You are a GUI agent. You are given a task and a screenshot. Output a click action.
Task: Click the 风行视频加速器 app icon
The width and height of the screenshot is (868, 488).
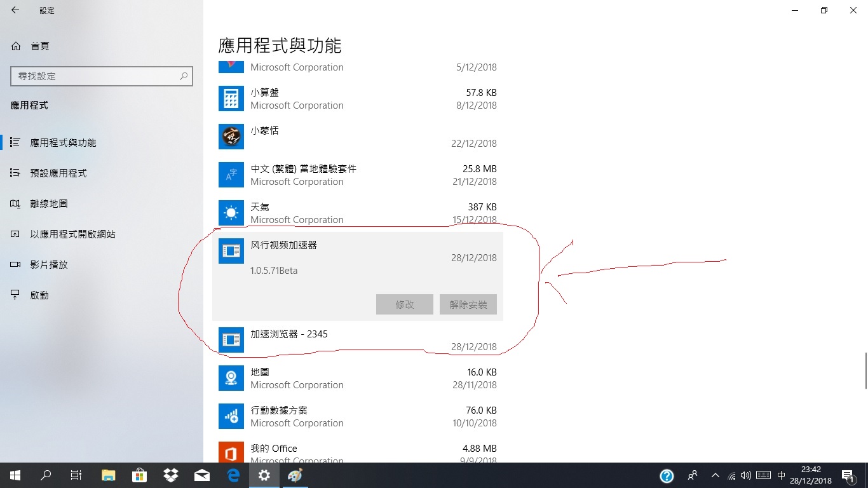tap(231, 251)
